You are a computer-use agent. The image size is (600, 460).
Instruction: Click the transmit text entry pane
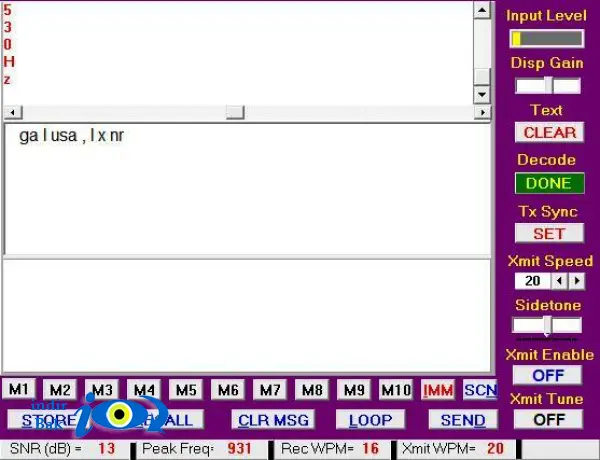coord(247,315)
